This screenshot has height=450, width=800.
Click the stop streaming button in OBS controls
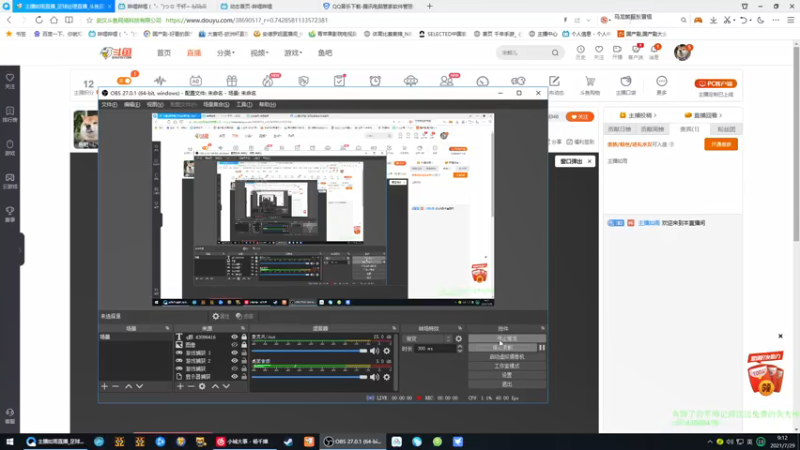pos(507,338)
